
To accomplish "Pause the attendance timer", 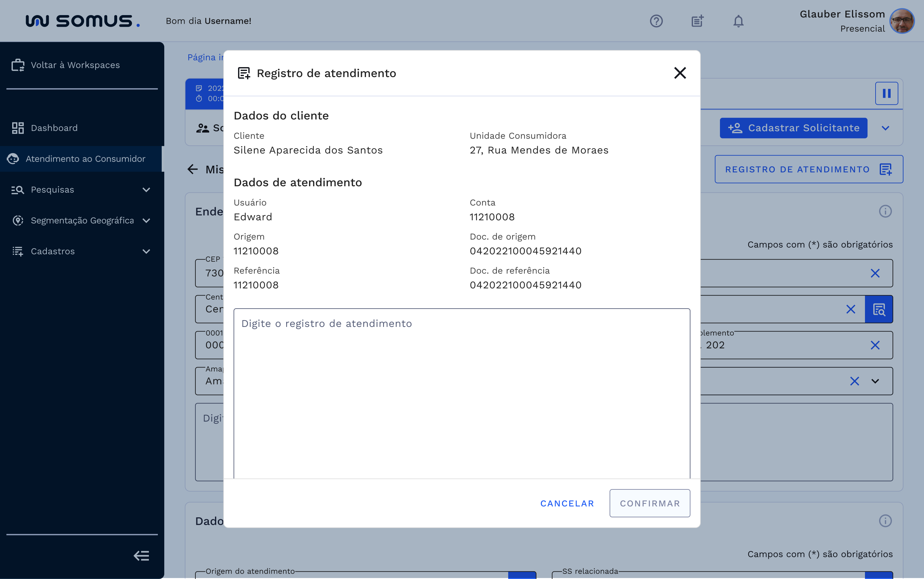I will coord(886,93).
